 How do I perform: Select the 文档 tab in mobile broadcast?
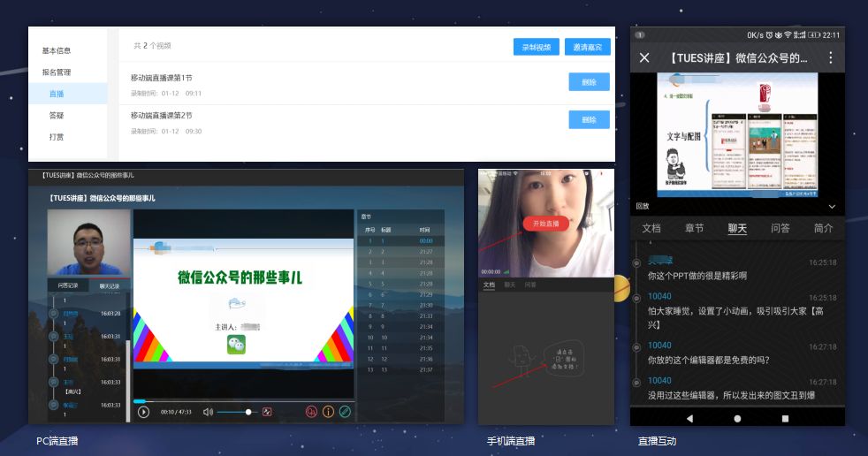[x=489, y=285]
